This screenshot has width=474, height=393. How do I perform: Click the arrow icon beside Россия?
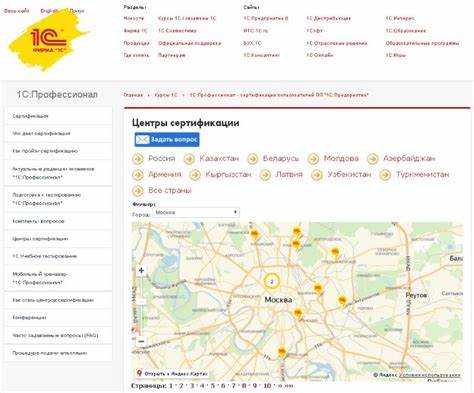pyautogui.click(x=138, y=159)
